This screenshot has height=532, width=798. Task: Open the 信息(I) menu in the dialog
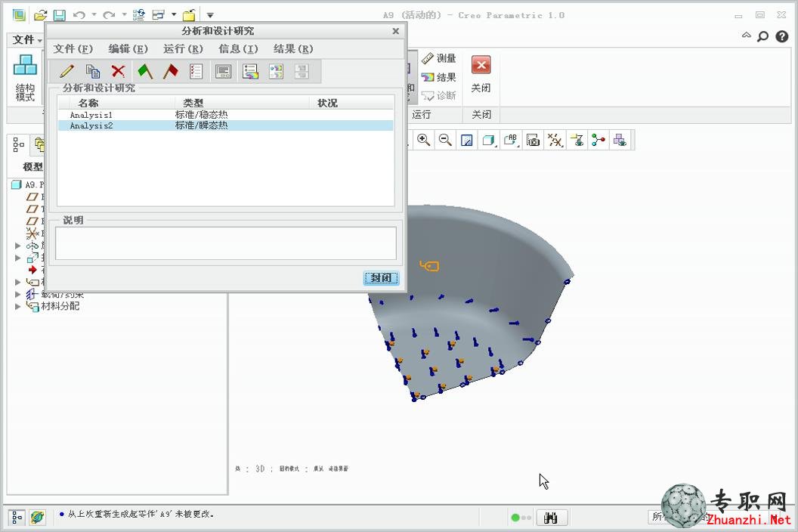238,49
